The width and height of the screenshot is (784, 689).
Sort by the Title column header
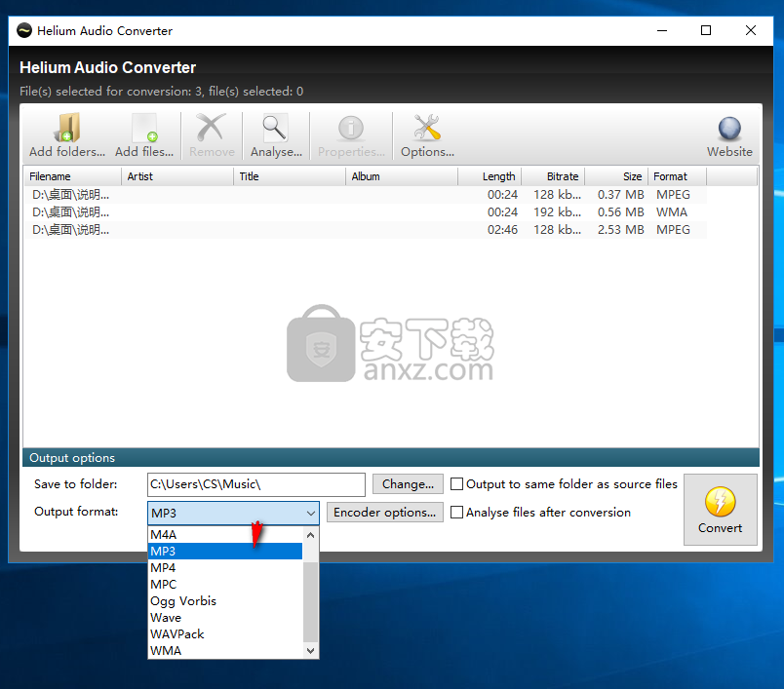coord(290,176)
